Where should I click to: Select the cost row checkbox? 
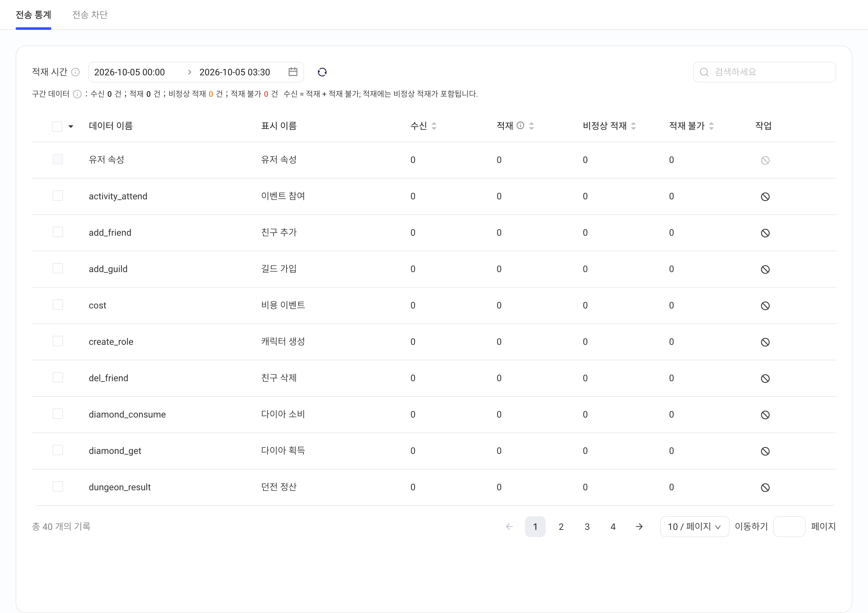pos(58,304)
